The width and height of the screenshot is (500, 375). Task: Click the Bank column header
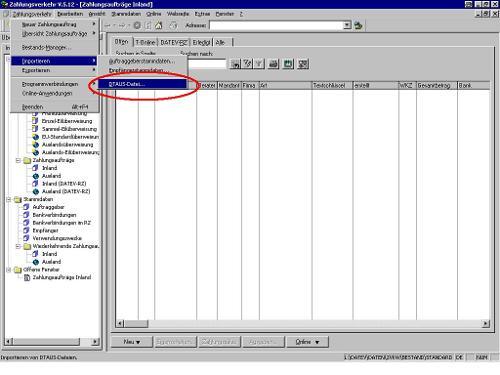[474, 86]
